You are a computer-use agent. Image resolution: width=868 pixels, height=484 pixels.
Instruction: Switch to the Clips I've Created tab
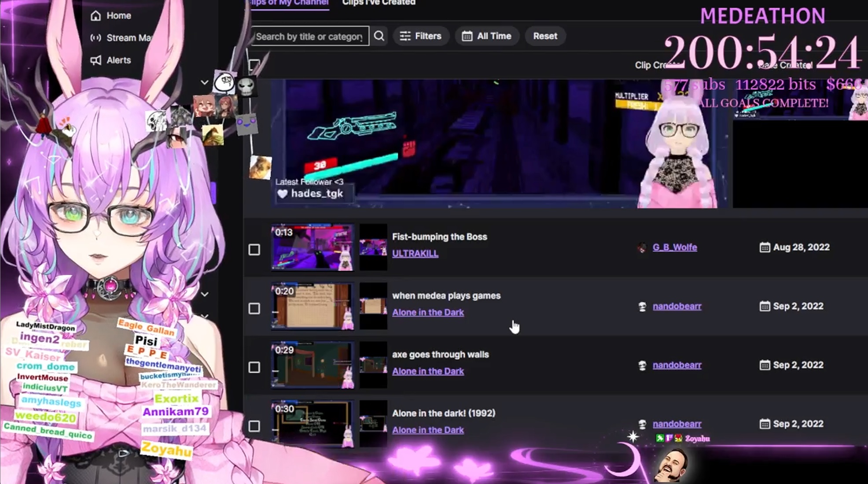tap(379, 3)
